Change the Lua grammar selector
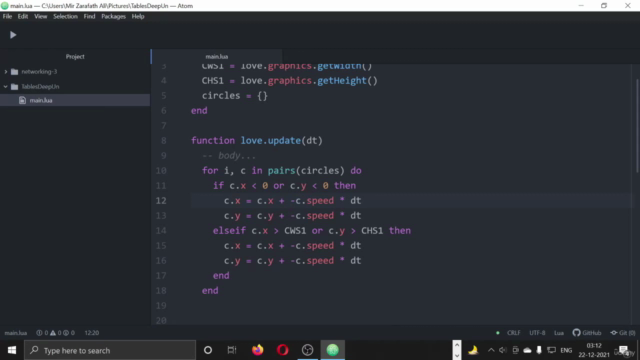Screen dimensions: 640x360 559,333
